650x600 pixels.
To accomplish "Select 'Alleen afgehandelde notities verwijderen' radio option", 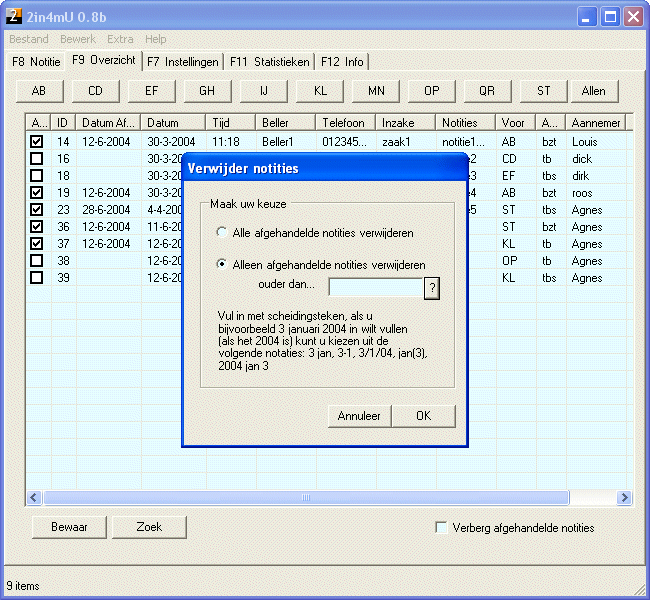I will pyautogui.click(x=222, y=264).
